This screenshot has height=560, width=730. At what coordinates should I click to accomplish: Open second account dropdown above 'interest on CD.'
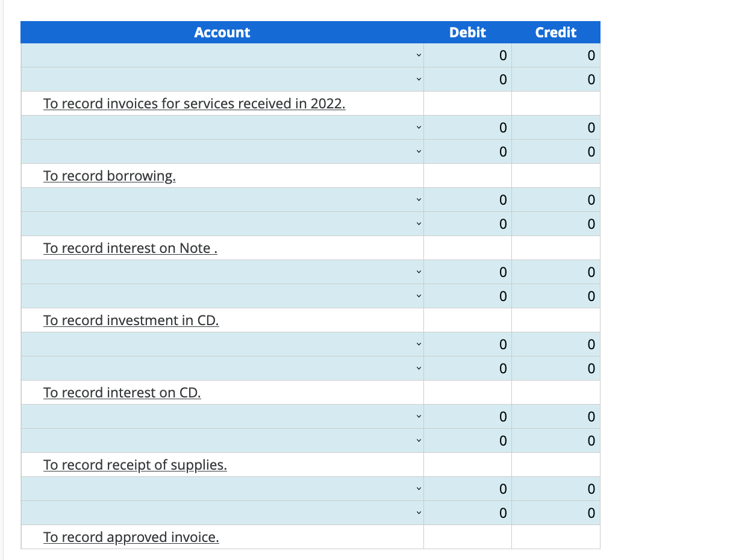pos(222,369)
